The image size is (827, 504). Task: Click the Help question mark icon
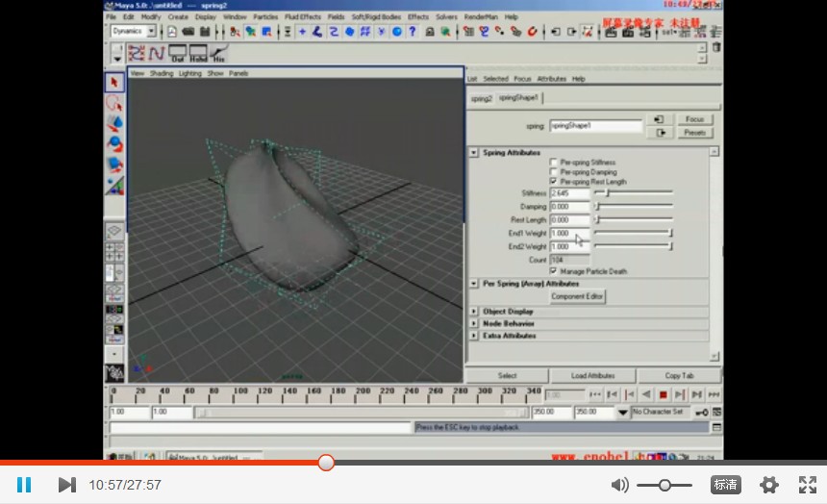413,32
